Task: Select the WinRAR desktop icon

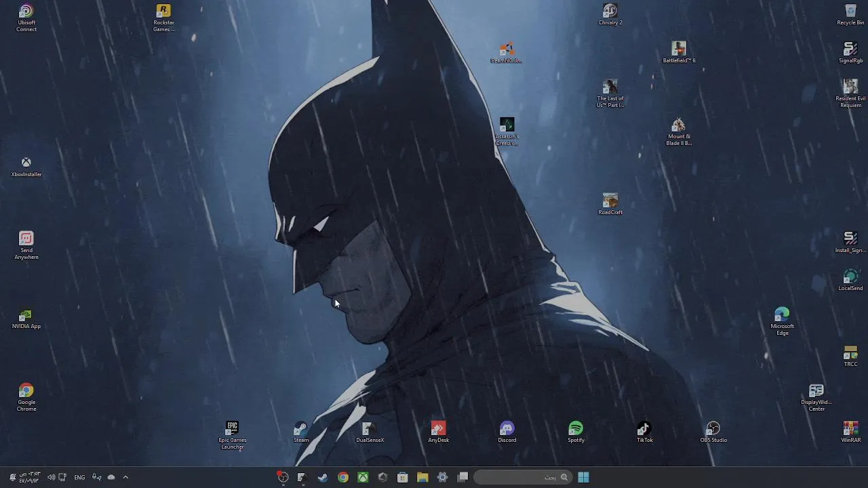Action: [850, 432]
